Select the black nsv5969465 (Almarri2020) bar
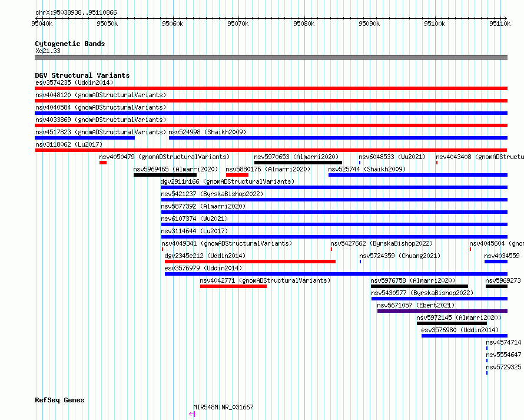The image size is (524, 420). (165, 175)
